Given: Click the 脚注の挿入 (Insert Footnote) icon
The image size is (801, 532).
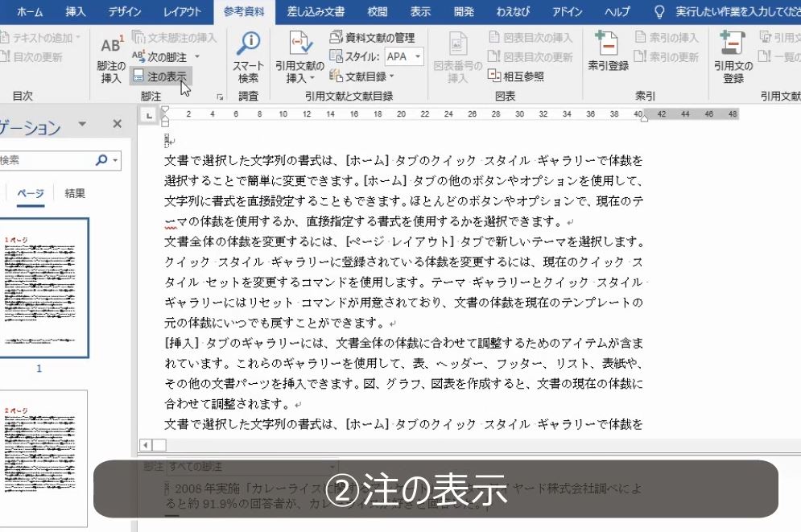Looking at the screenshot, I should click(x=111, y=58).
